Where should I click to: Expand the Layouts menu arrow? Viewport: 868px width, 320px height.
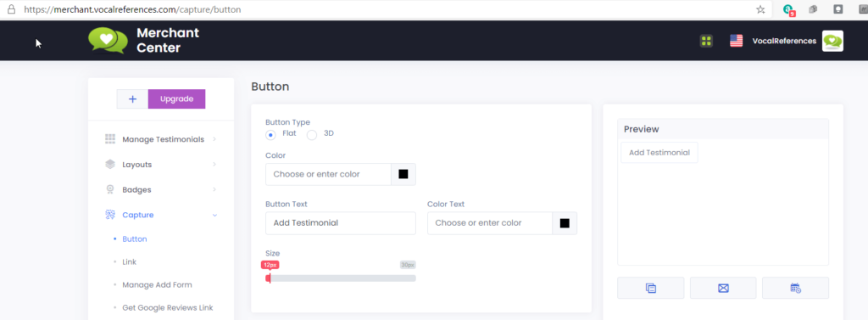(x=214, y=165)
